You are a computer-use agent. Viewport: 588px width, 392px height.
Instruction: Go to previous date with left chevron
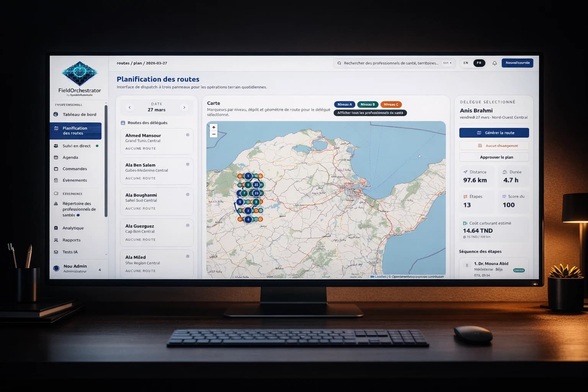click(x=130, y=107)
